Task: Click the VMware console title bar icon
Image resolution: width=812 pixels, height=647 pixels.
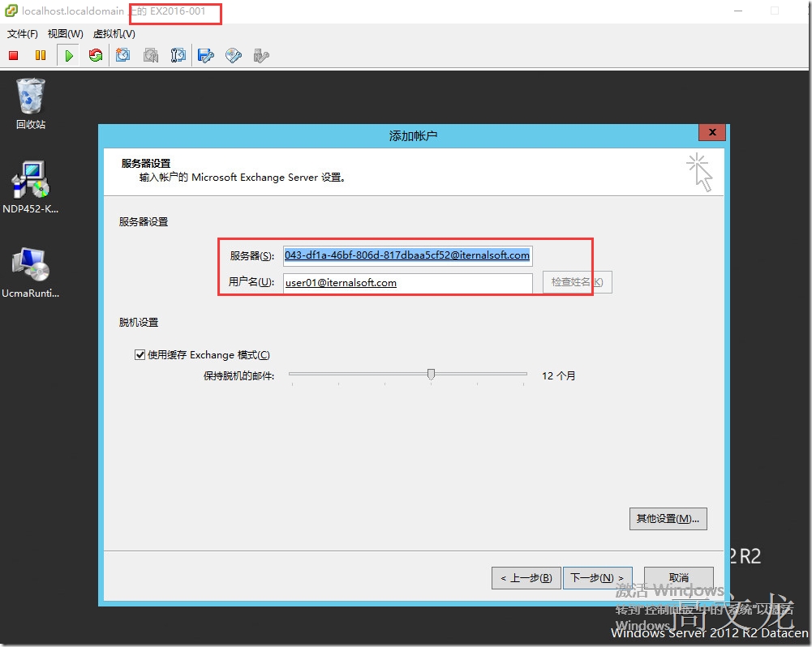Action: (x=11, y=11)
